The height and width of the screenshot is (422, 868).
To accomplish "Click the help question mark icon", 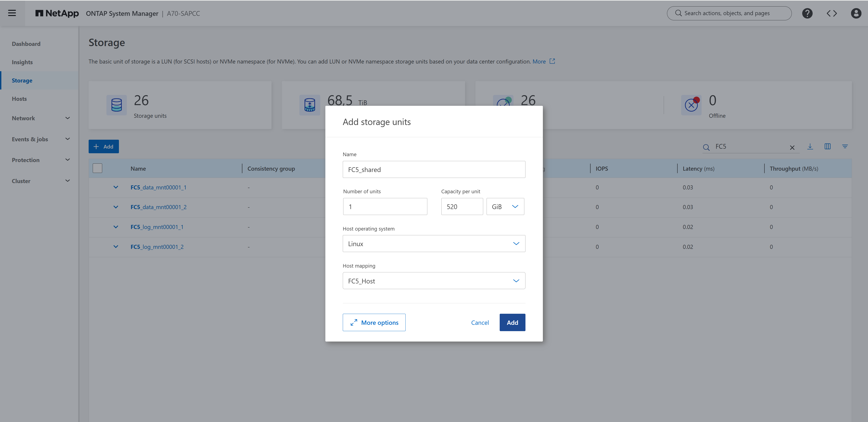I will [x=807, y=14].
